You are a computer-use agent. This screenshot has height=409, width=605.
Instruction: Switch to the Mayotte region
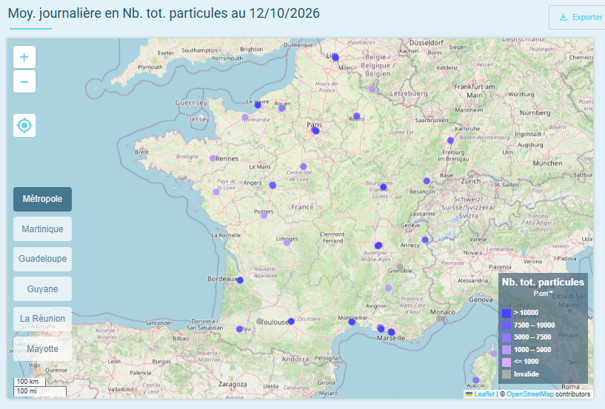point(42,349)
